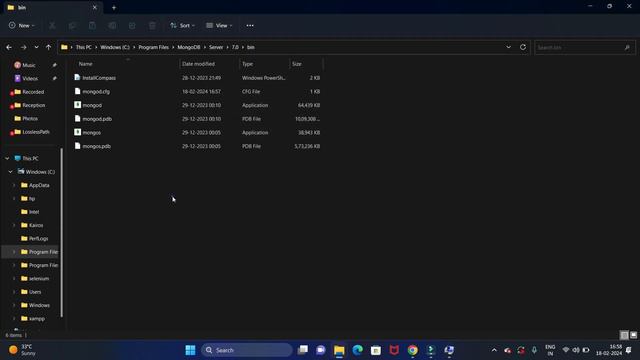Expand the AppData folder node
The image size is (640, 360).
[14, 185]
